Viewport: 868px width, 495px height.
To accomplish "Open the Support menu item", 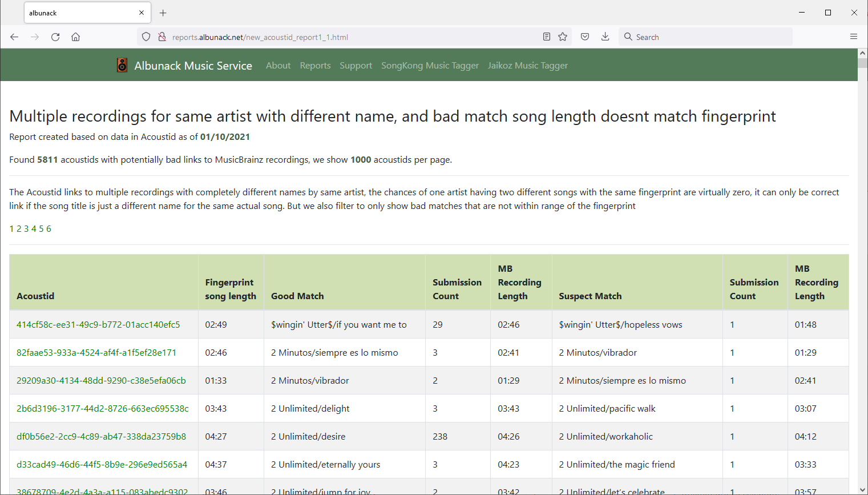I will click(356, 66).
